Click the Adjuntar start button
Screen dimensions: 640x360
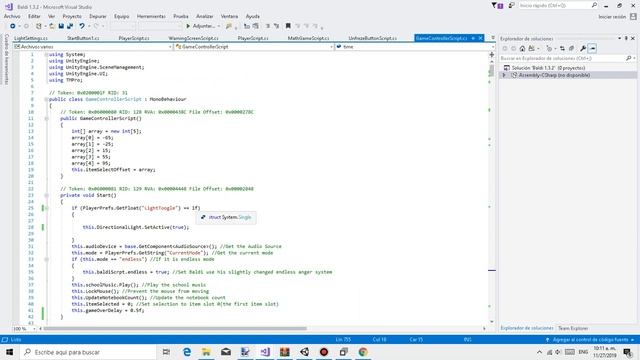click(200, 26)
